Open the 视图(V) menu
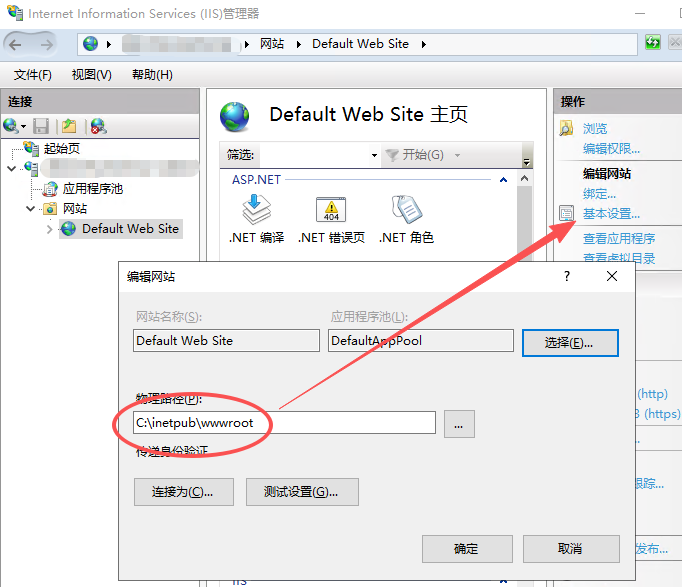 coord(92,75)
